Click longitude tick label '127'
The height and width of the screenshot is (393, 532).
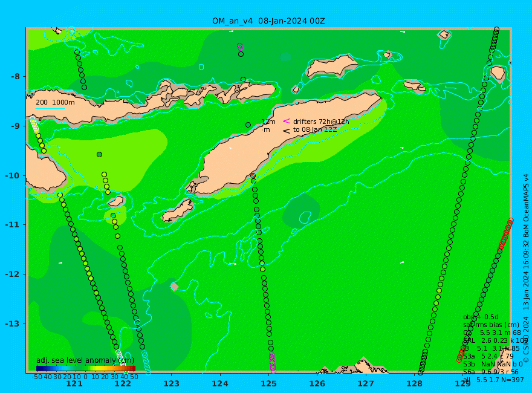(x=366, y=384)
